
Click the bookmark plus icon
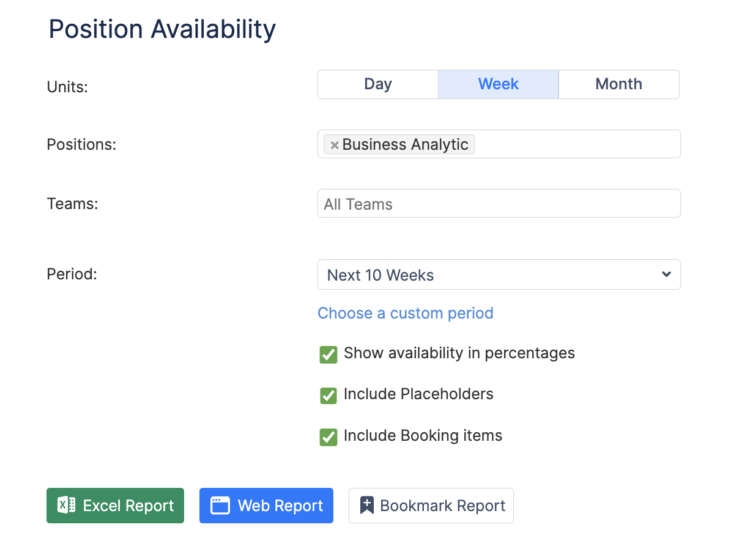coord(366,506)
